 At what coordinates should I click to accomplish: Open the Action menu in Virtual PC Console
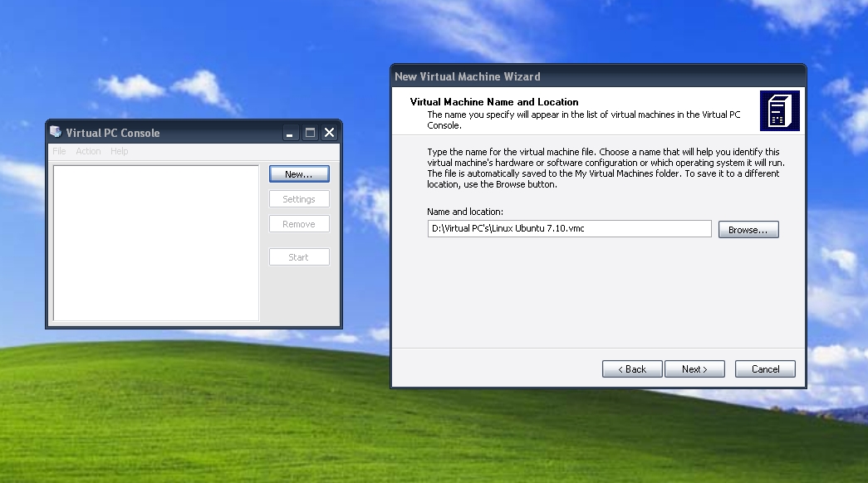pyautogui.click(x=88, y=151)
